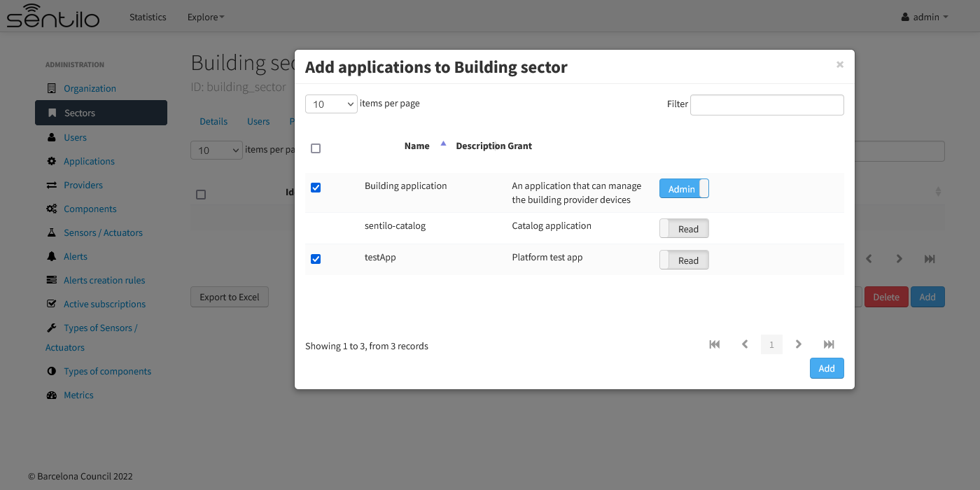Toggle the select-all checkbox in dialog header
The width and height of the screenshot is (980, 490).
316,148
